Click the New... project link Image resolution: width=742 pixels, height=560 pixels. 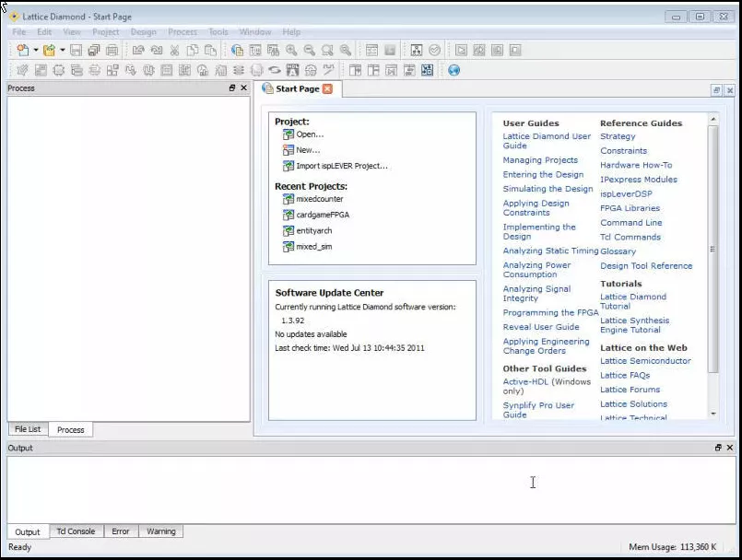308,150
